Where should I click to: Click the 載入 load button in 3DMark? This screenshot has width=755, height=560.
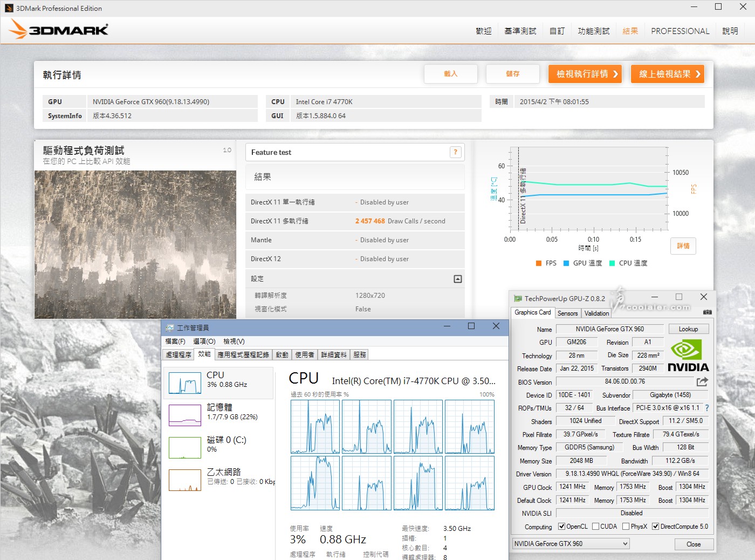(x=451, y=74)
